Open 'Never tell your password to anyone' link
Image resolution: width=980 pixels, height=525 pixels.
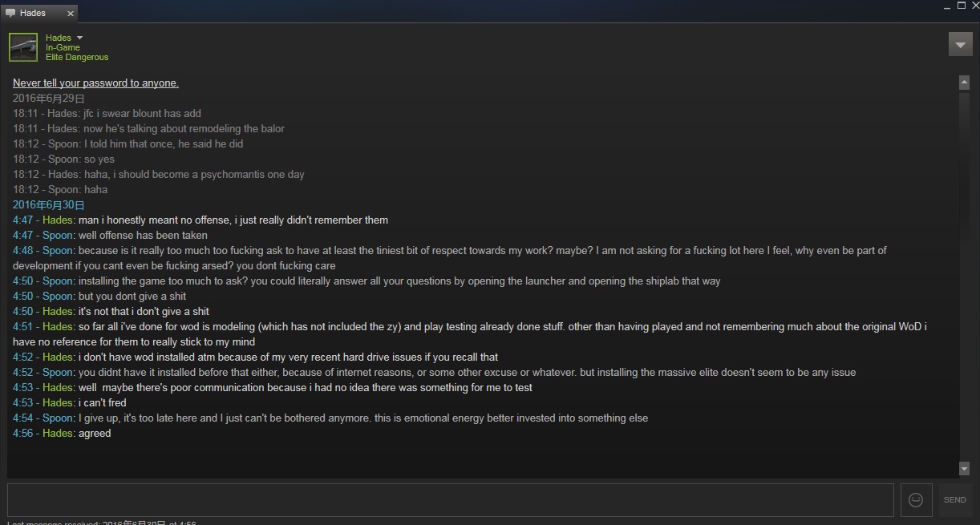pos(95,83)
